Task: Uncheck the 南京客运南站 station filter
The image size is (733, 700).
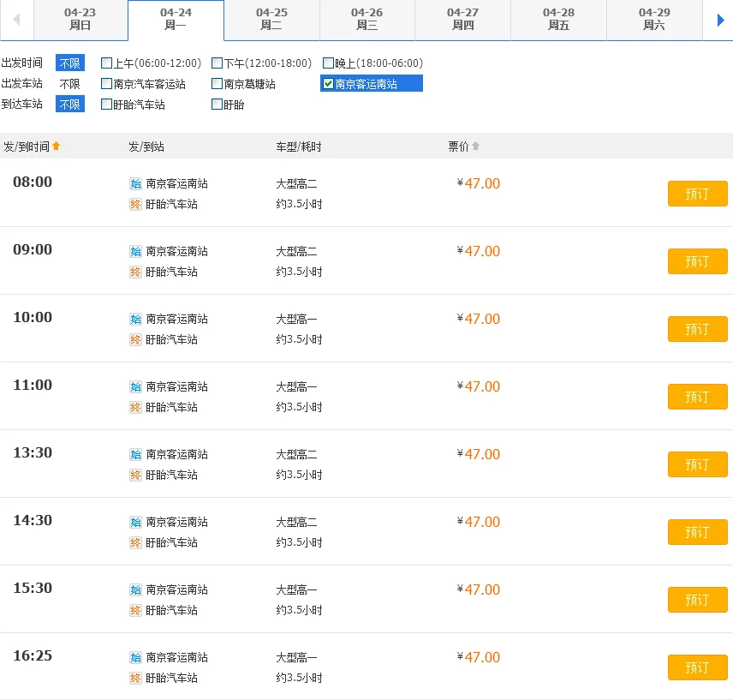Action: click(x=328, y=84)
